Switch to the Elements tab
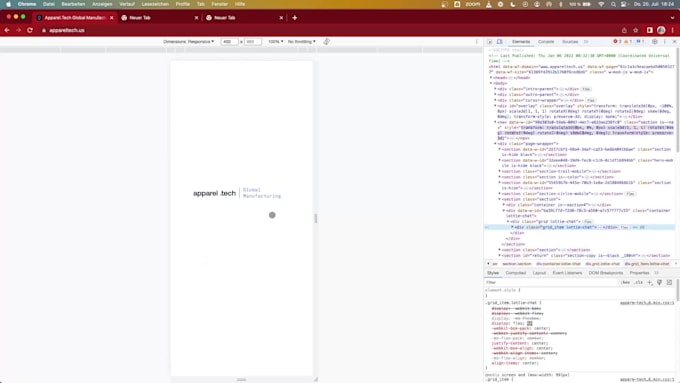The width and height of the screenshot is (680, 383). point(521,42)
